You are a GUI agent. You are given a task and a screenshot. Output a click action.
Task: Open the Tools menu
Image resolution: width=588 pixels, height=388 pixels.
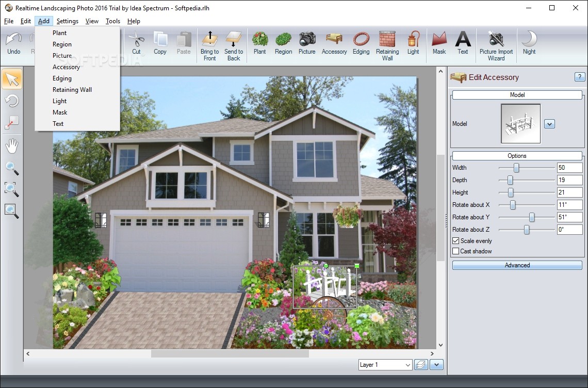pyautogui.click(x=113, y=21)
